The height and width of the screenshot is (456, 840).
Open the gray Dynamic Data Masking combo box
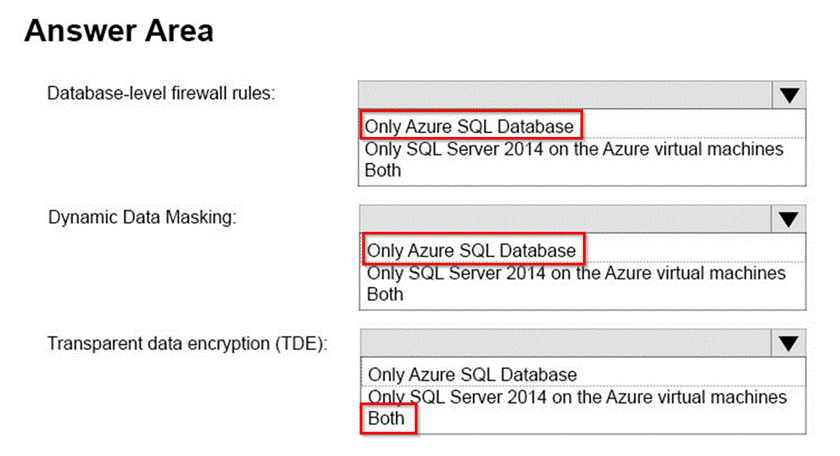pos(565,219)
